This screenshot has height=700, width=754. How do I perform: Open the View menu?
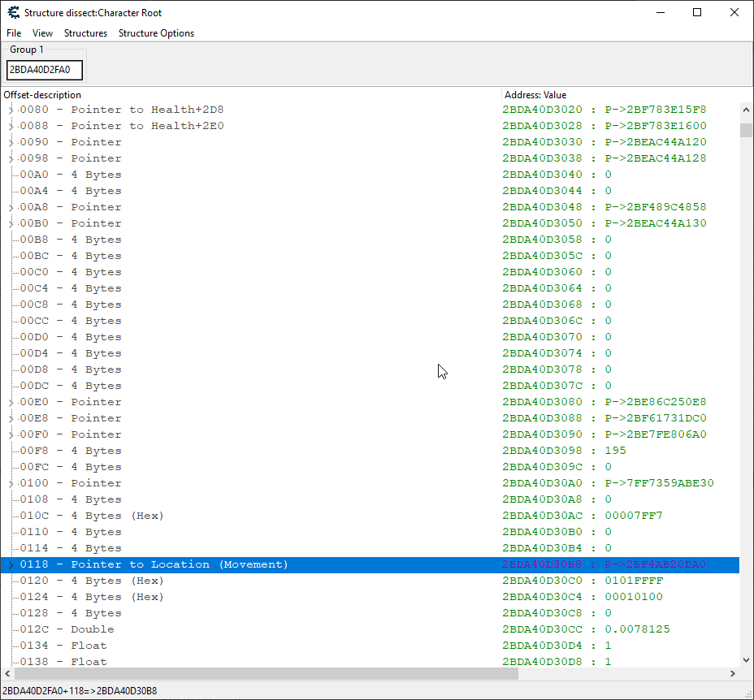click(x=42, y=33)
